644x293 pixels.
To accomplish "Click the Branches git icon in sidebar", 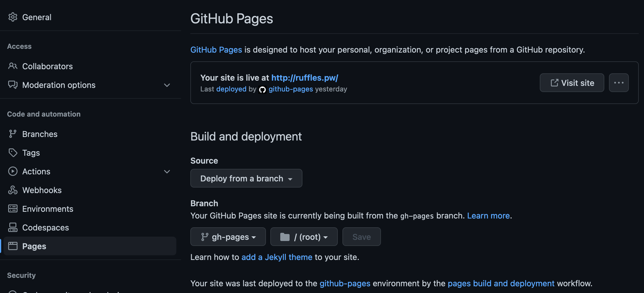I will [x=13, y=134].
